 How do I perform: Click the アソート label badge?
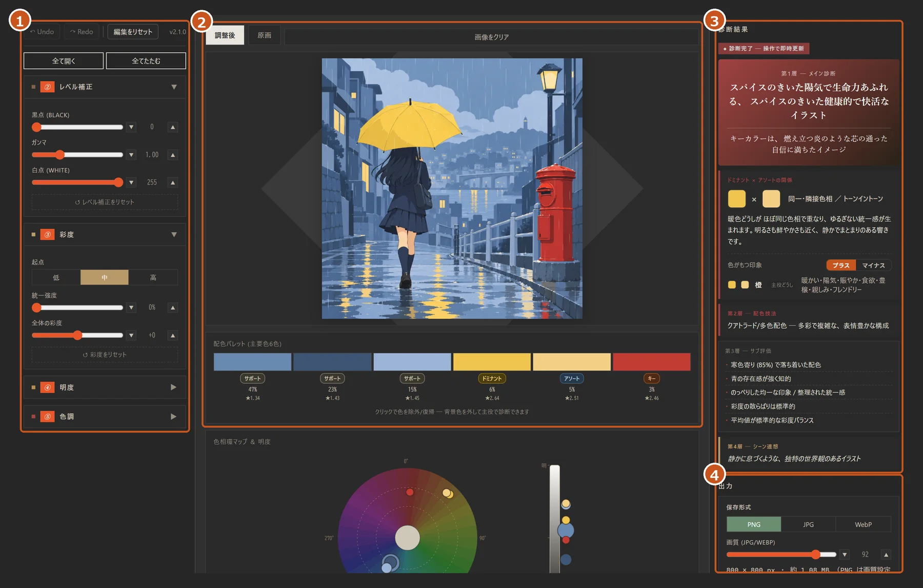[x=572, y=378]
